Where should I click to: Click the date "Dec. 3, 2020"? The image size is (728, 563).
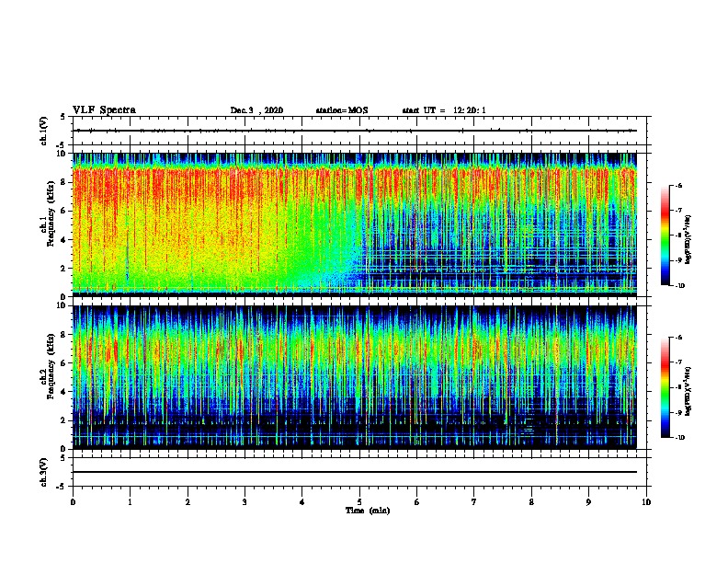(256, 110)
